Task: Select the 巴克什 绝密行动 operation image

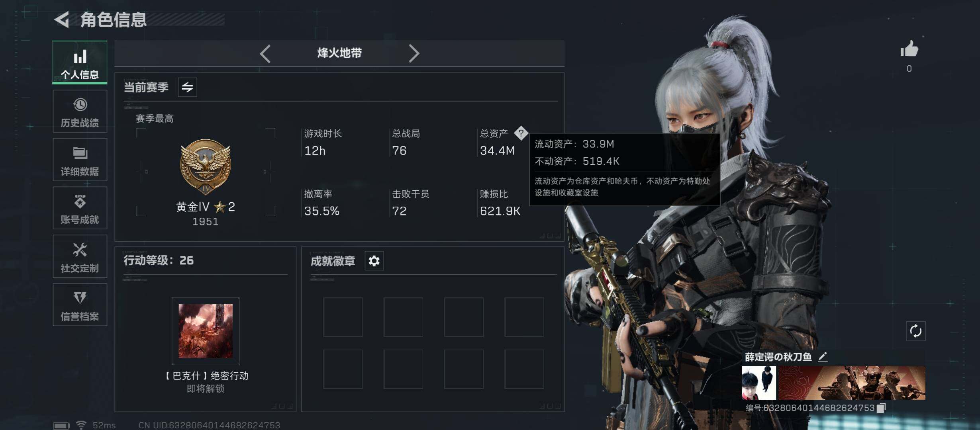Action: tap(206, 331)
